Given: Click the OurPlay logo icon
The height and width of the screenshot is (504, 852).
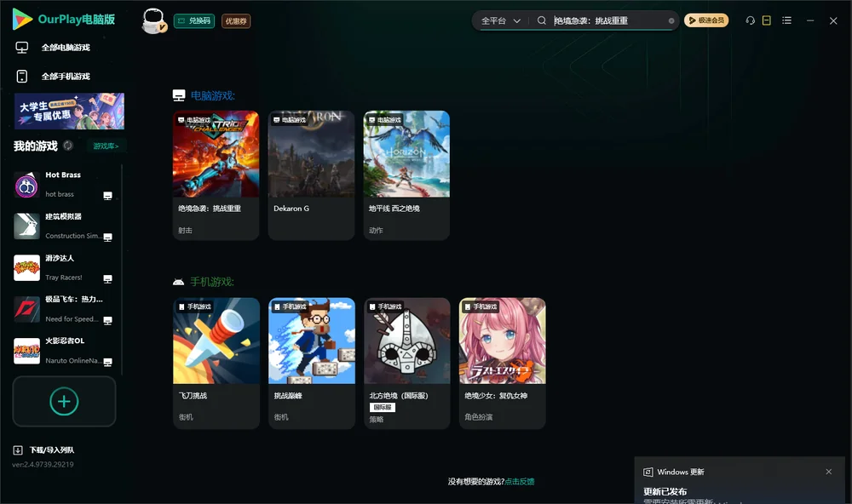Looking at the screenshot, I should 22,20.
